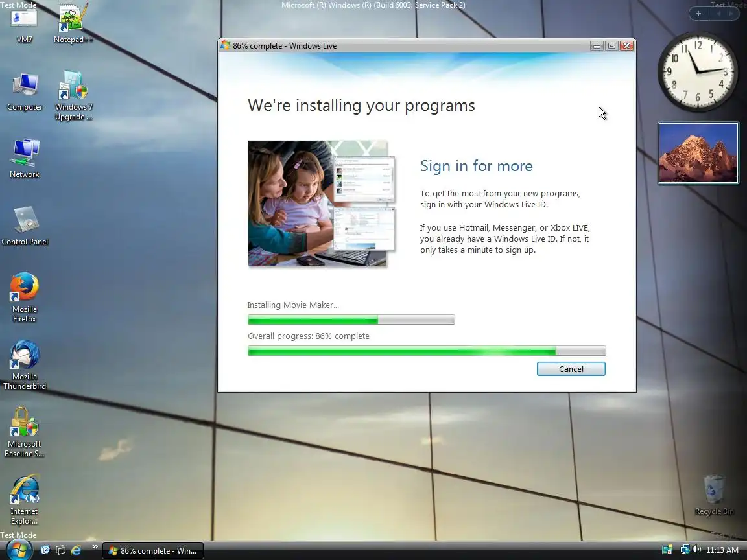Add a gadget with the sidebar plus button
747x560 pixels.
coord(698,14)
